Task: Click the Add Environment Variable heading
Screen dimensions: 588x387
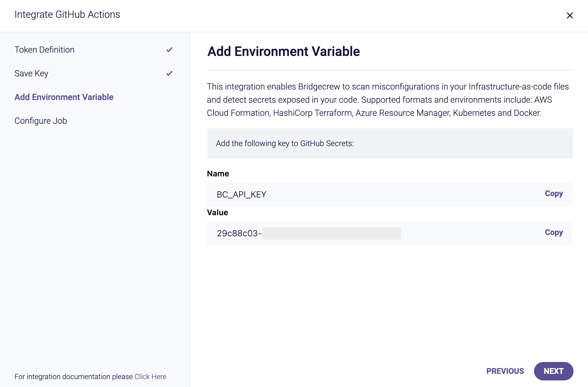Action: coord(283,51)
